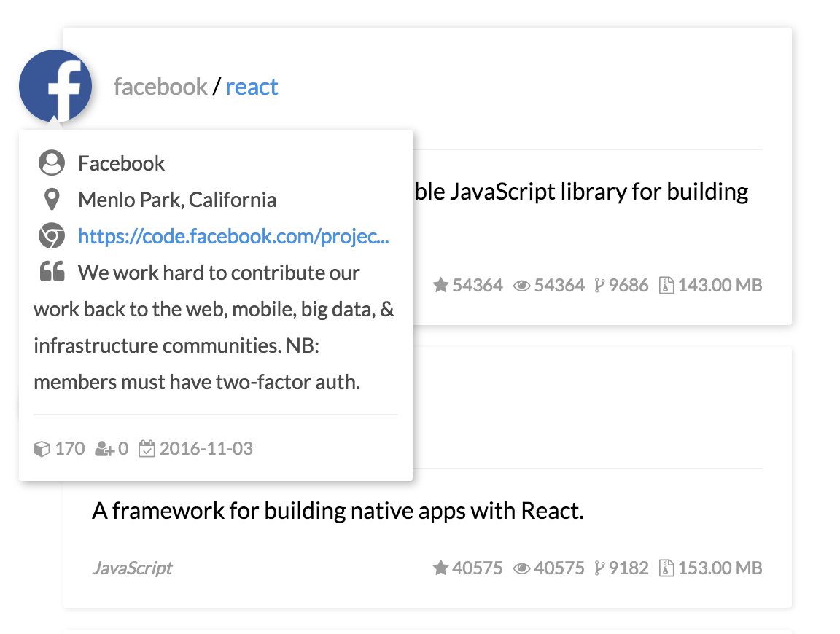Click the 'JavaScript' language label
The width and height of the screenshot is (840, 634).
pyautogui.click(x=132, y=568)
